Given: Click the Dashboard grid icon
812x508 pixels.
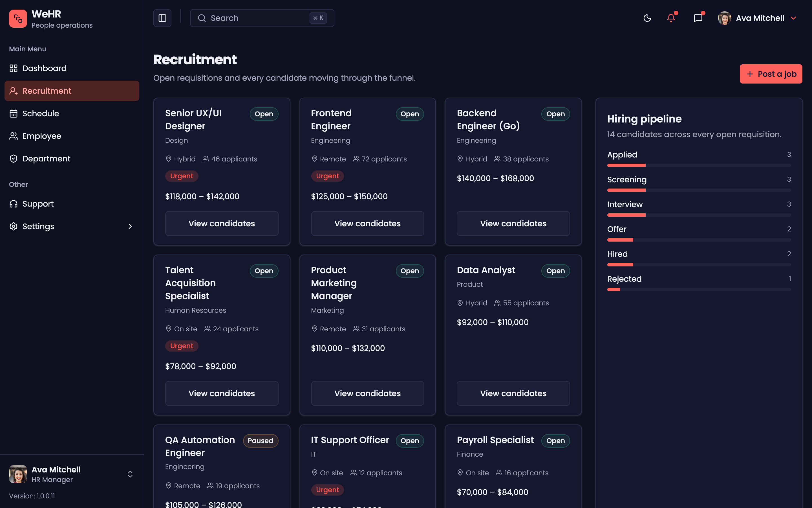Looking at the screenshot, I should tap(14, 68).
